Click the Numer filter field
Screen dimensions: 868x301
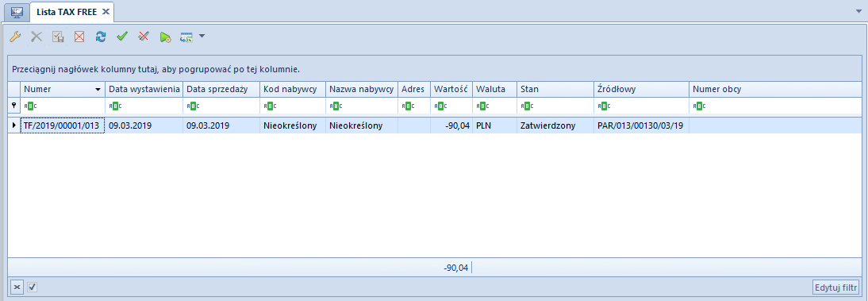click(x=63, y=106)
